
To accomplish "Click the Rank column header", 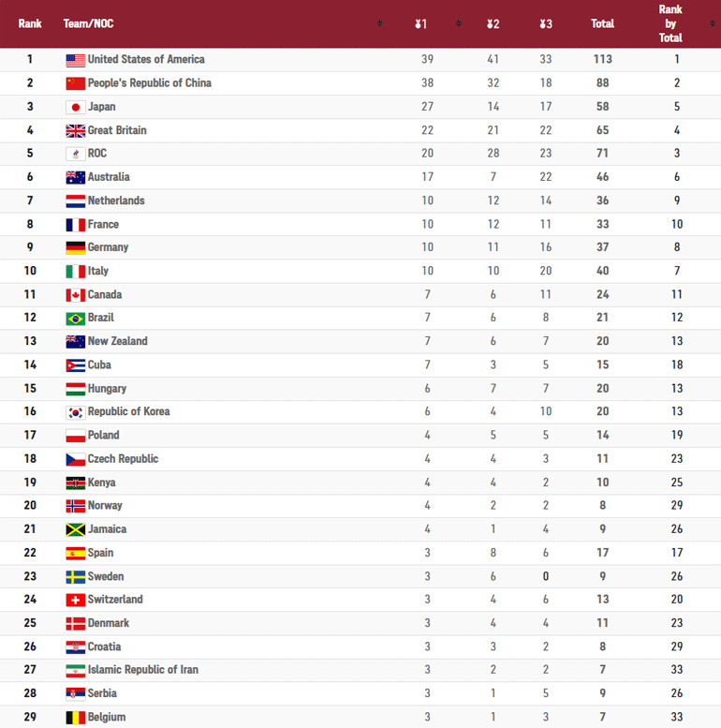I will pyautogui.click(x=30, y=23).
